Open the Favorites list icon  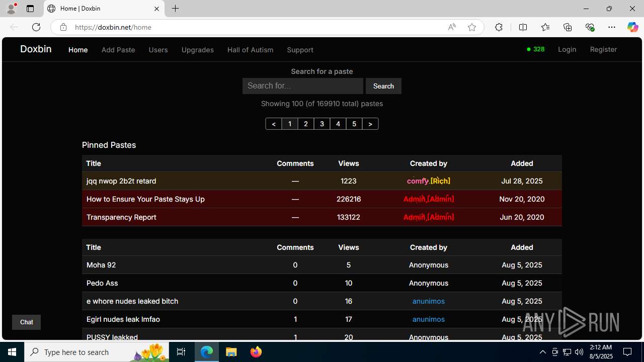click(545, 27)
